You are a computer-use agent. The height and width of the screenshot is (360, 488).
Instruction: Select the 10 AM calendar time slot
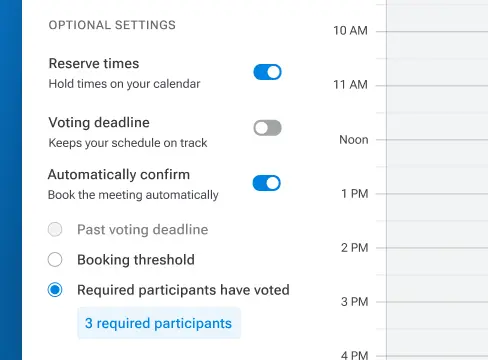click(x=437, y=59)
